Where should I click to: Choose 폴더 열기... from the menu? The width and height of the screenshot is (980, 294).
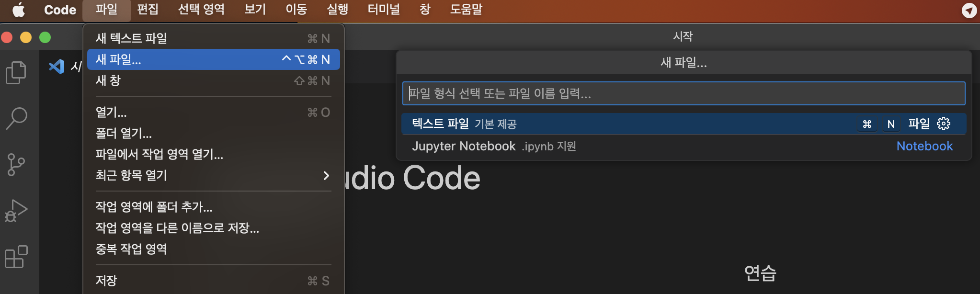214,133
